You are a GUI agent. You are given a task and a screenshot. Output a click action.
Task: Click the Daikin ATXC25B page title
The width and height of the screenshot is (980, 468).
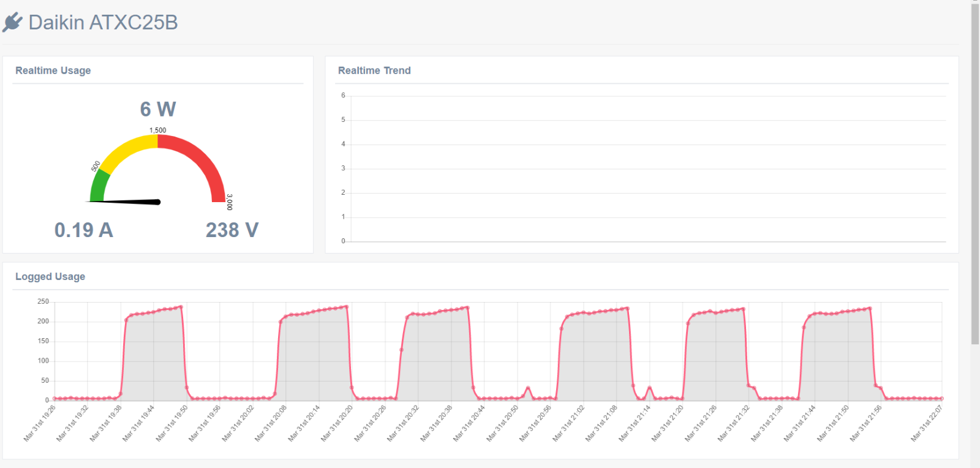[x=103, y=23]
